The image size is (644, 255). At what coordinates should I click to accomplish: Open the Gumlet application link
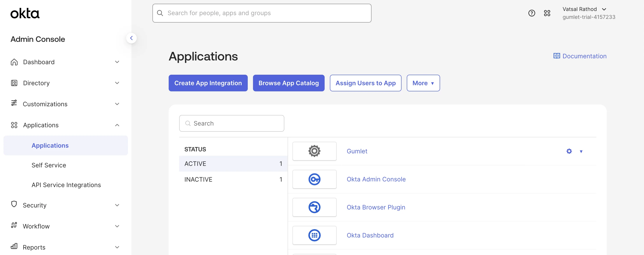[x=357, y=151]
